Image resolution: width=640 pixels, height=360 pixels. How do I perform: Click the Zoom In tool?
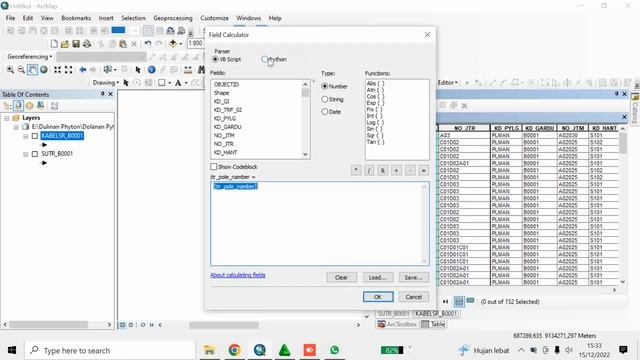pos(10,70)
